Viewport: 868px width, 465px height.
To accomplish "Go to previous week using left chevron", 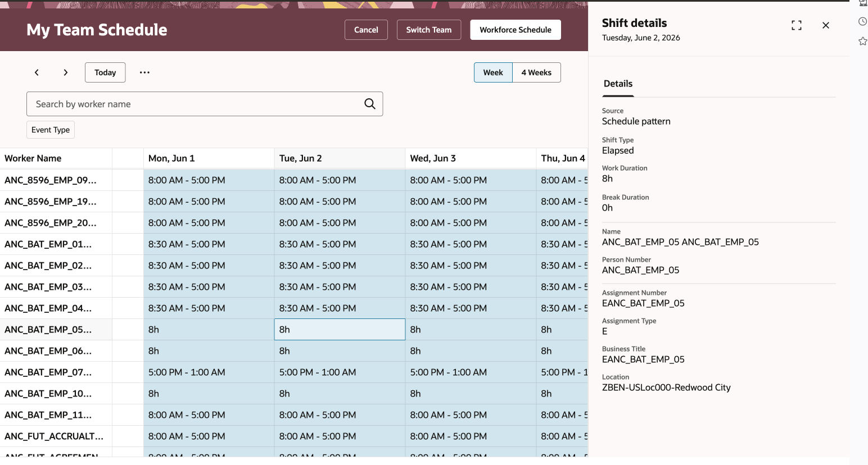I will [x=37, y=72].
